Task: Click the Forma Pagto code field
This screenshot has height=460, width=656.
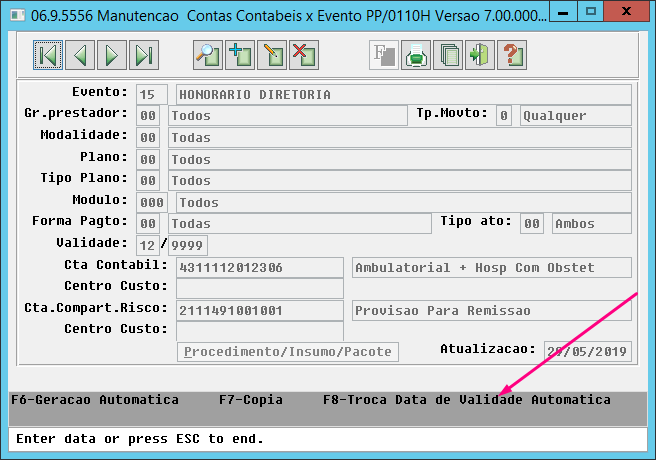Action: [148, 224]
